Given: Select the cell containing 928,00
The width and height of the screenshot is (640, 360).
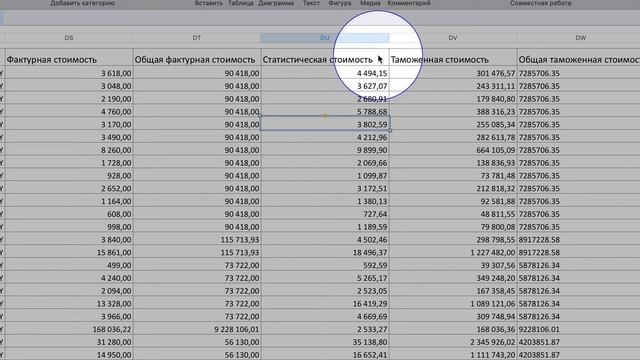Looking at the screenshot, I should [69, 176].
